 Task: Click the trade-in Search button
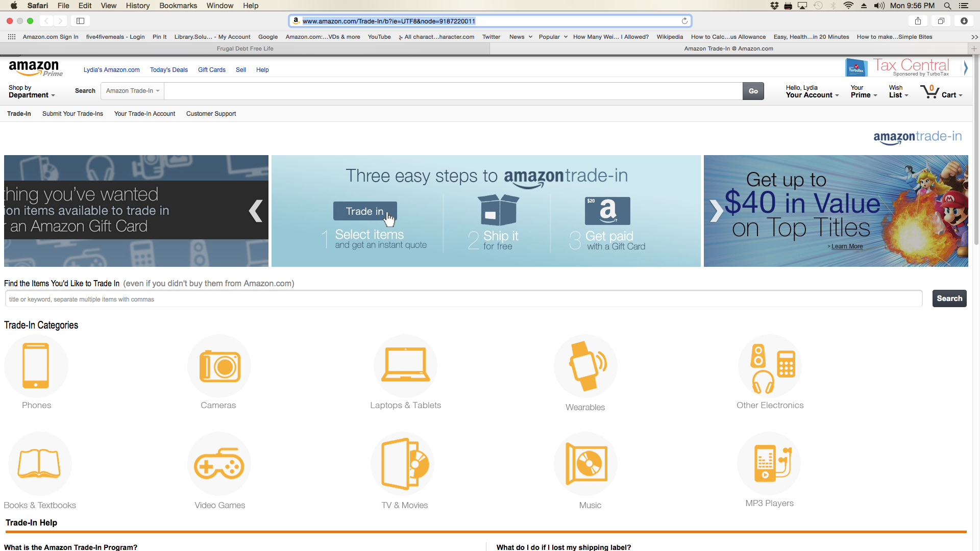949,298
